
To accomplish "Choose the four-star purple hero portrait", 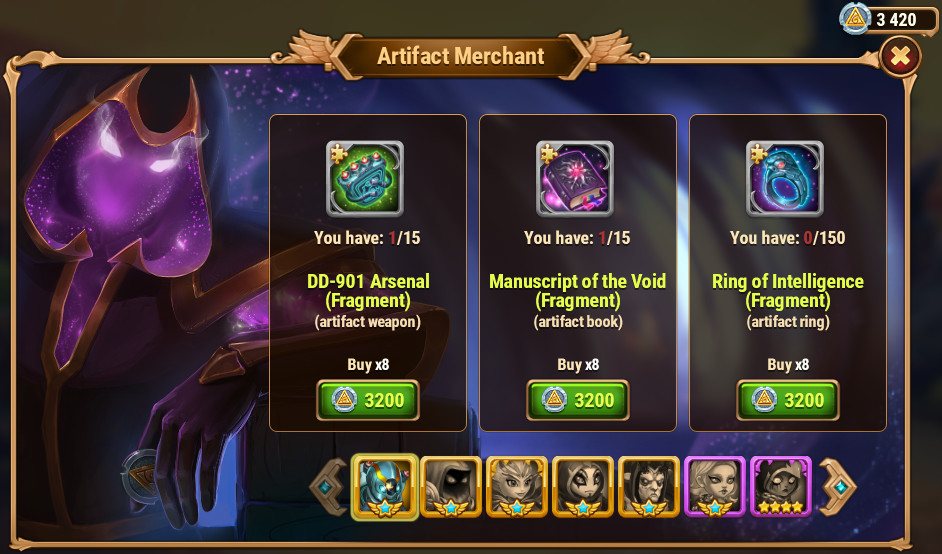I will coord(781,487).
